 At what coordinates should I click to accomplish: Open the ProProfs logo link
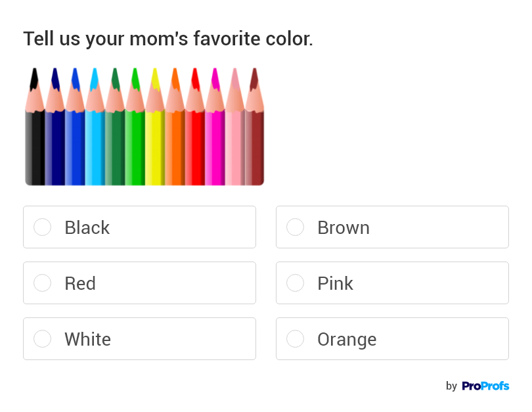[x=485, y=386]
